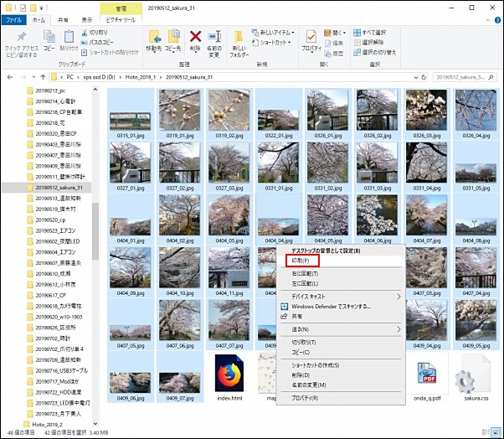The height and width of the screenshot is (439, 504).
Task: Open the View (表示) ribbon tab
Action: coord(87,18)
